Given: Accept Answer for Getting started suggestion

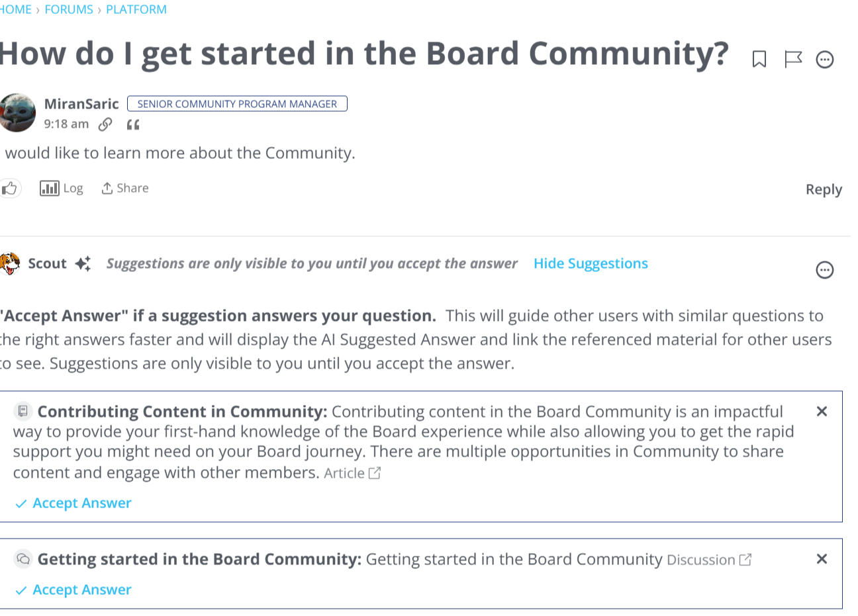Looking at the screenshot, I should [x=73, y=590].
